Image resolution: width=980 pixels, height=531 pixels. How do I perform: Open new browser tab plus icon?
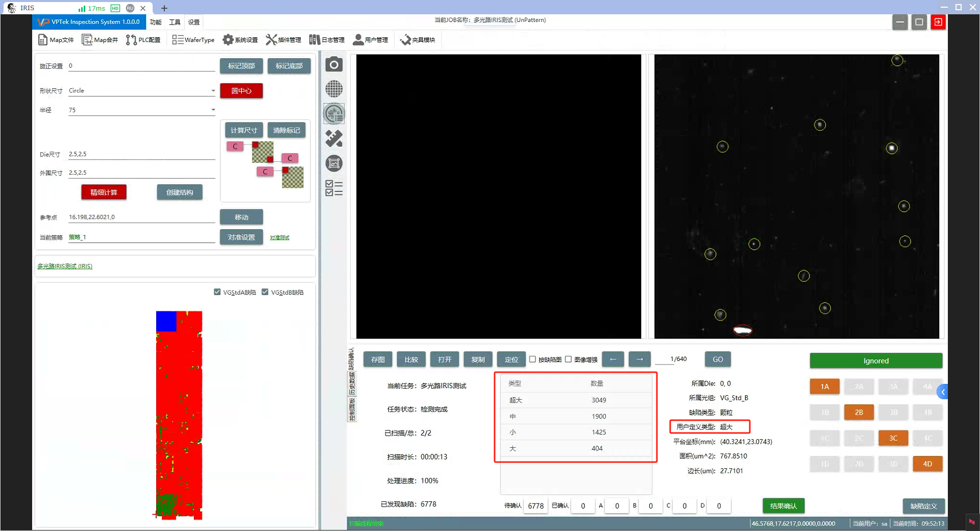(164, 8)
